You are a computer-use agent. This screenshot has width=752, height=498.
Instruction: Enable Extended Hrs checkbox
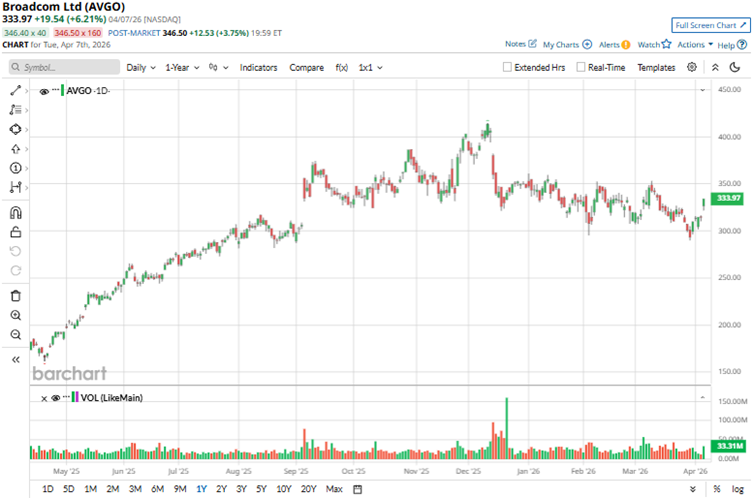(507, 67)
